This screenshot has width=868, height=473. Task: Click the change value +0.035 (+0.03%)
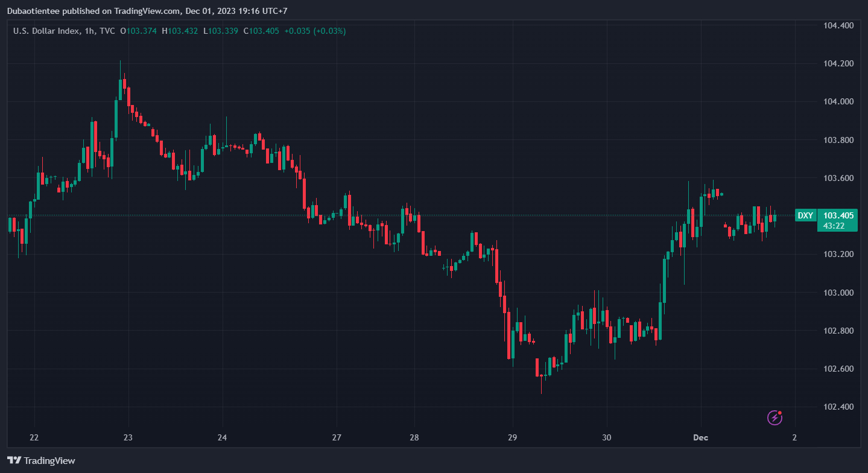click(x=315, y=31)
